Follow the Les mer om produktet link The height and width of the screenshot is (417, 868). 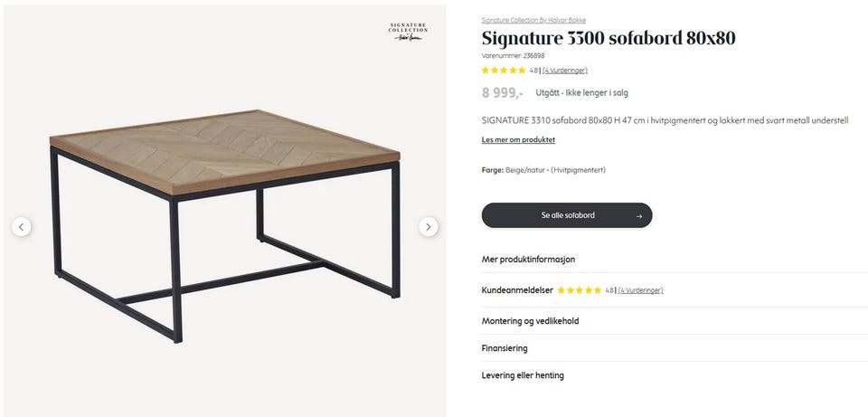click(x=518, y=140)
